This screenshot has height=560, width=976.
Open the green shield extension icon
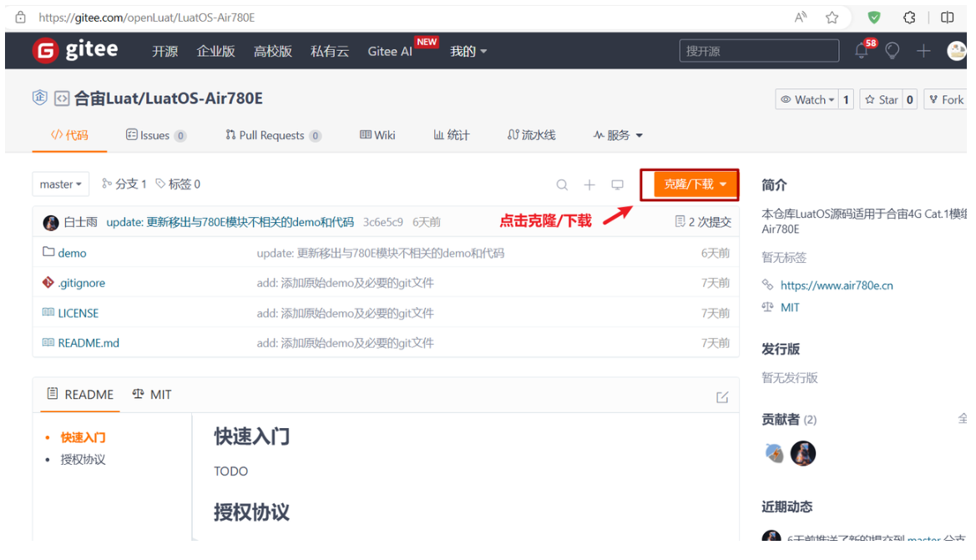[x=874, y=18]
